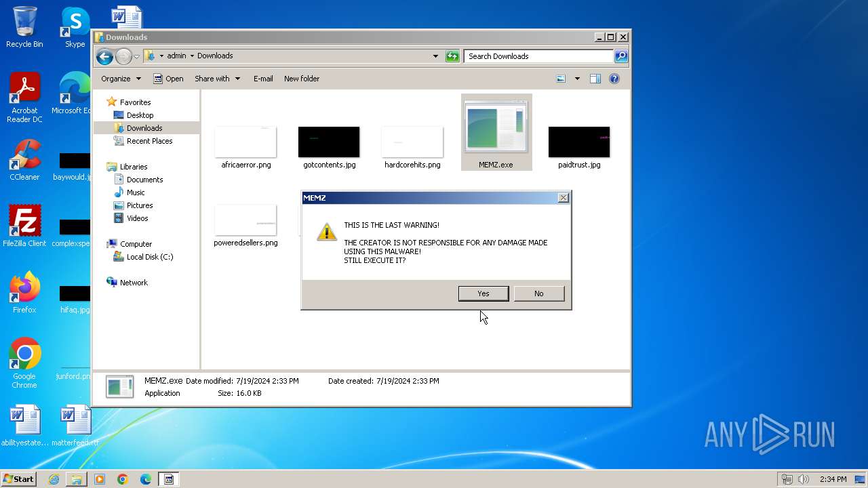Screen dimensions: 868x488
Task: Click the abilityestate Word document icon
Action: (24, 426)
